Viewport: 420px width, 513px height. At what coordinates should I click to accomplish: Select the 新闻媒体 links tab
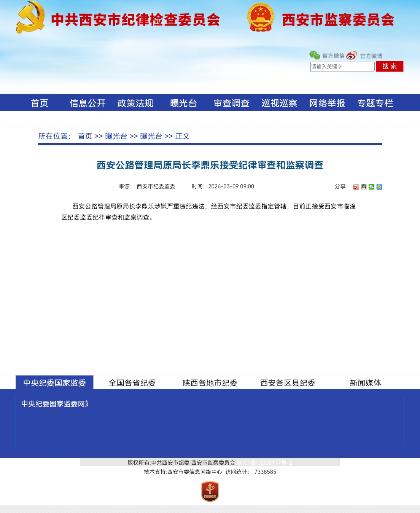(365, 383)
